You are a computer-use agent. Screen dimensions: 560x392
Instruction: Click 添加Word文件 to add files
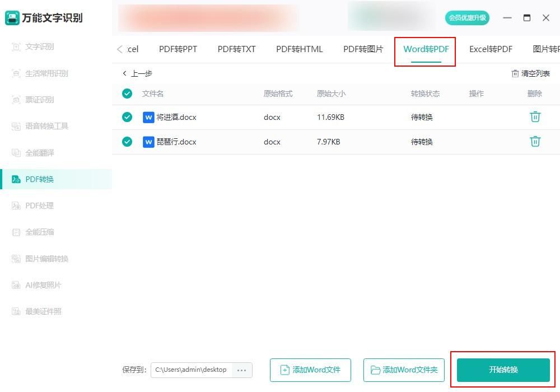tap(310, 370)
